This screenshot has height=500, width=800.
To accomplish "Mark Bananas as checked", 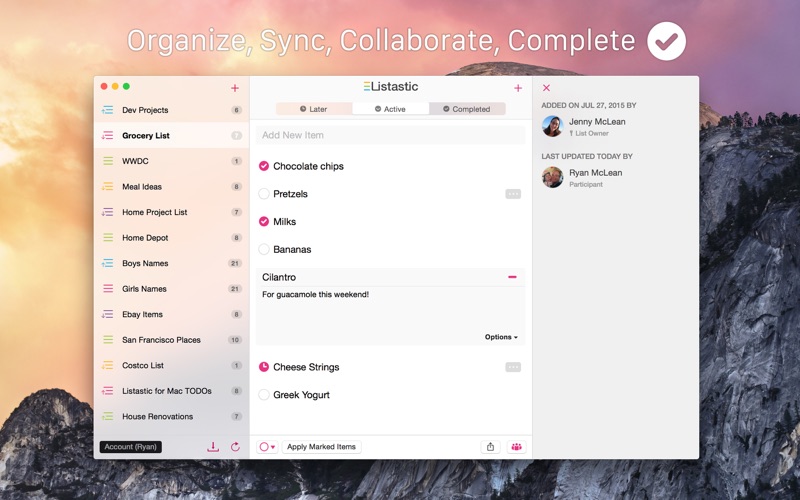I will tap(264, 250).
